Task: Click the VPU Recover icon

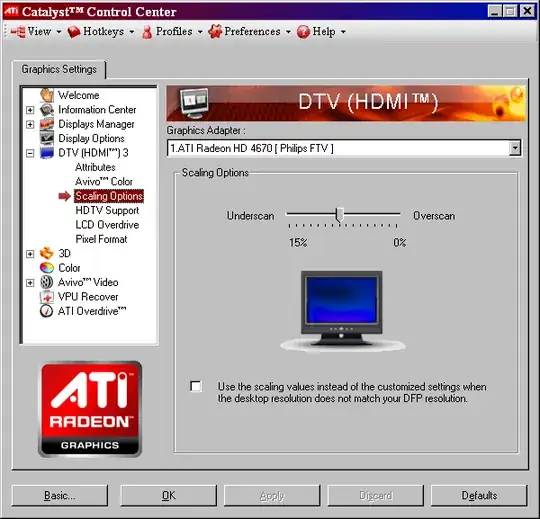Action: [47, 297]
